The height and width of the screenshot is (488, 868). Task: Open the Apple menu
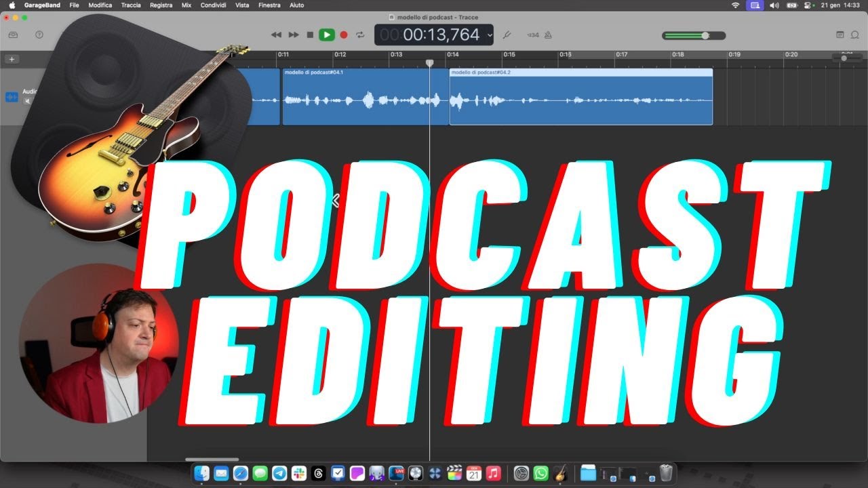coord(12,5)
